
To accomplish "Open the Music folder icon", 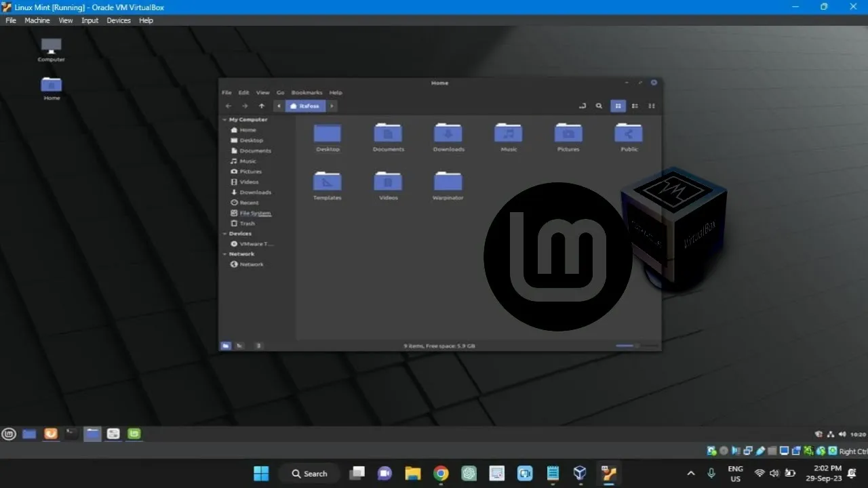I will pos(509,133).
